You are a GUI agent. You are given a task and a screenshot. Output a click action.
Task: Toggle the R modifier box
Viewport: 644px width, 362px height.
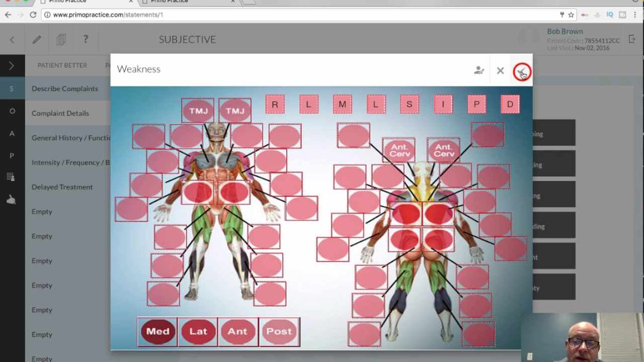tap(275, 104)
